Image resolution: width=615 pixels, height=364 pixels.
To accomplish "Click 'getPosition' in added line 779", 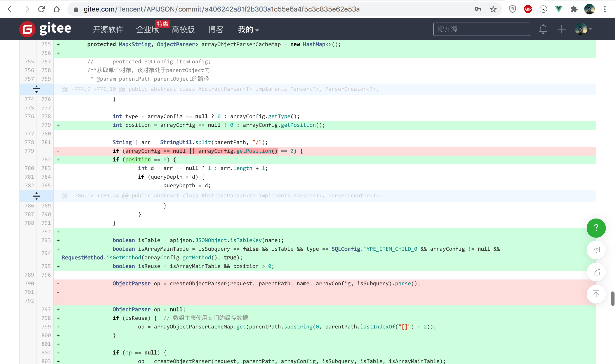I will (298, 125).
